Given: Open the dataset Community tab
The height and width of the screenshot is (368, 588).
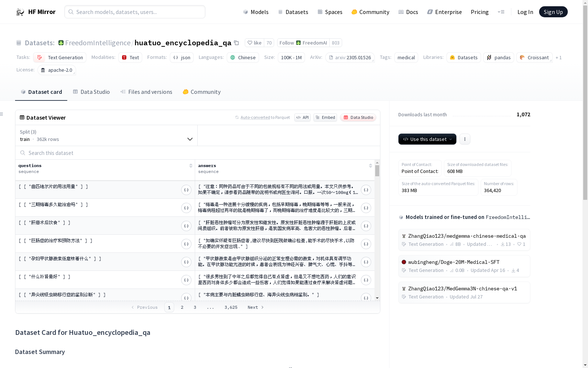Looking at the screenshot, I should pos(202,92).
